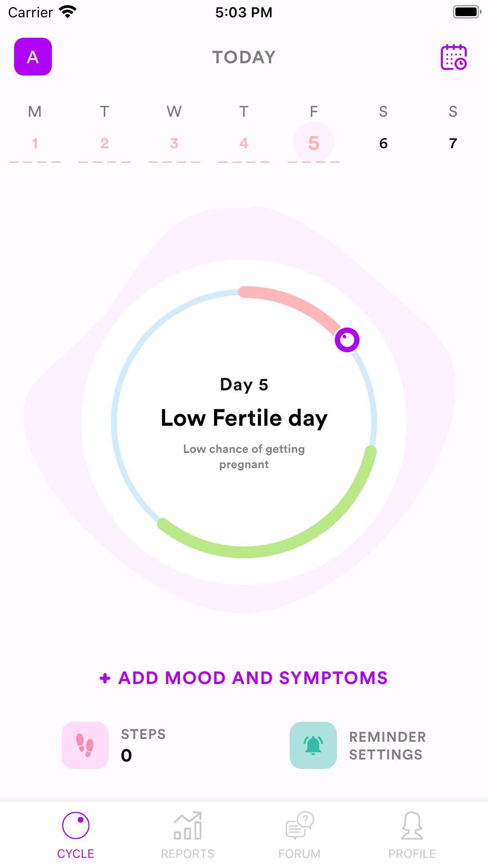Choose Wednesday 3 in the calendar row
This screenshot has width=488, height=868.
point(174,143)
